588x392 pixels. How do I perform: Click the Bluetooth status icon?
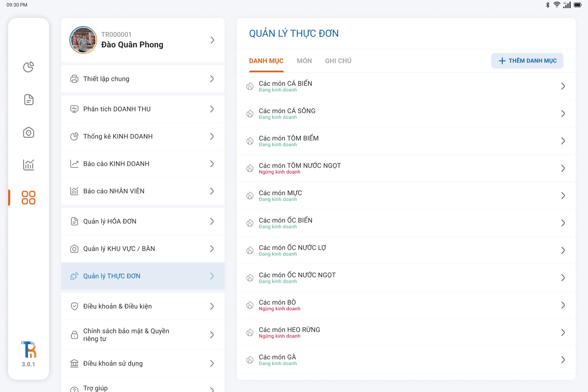point(548,5)
